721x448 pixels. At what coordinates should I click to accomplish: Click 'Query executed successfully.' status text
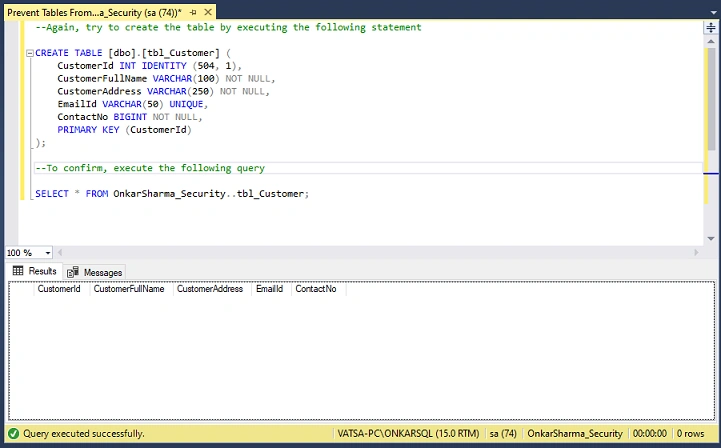[x=84, y=434]
